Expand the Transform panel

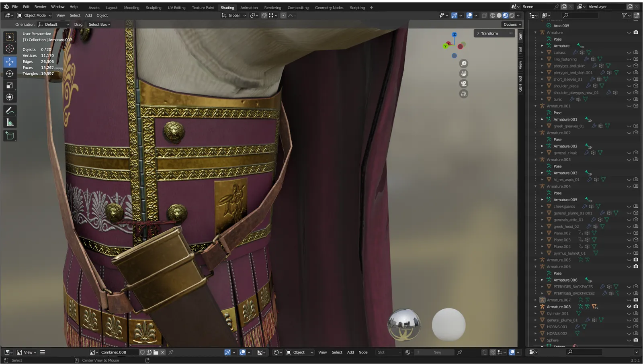click(494, 33)
